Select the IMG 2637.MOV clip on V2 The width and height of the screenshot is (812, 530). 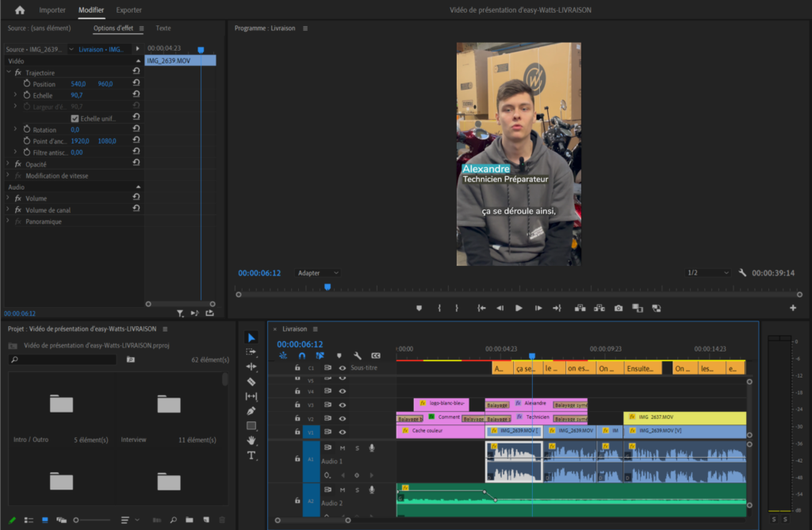click(684, 417)
